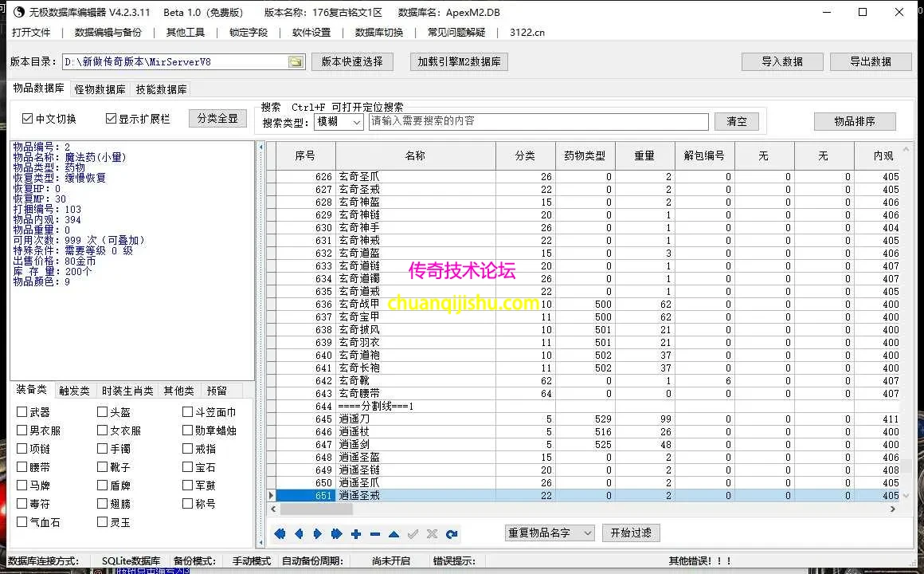The image size is (924, 574).
Task: Jump to the first record with navigator arrow
Action: click(x=280, y=533)
